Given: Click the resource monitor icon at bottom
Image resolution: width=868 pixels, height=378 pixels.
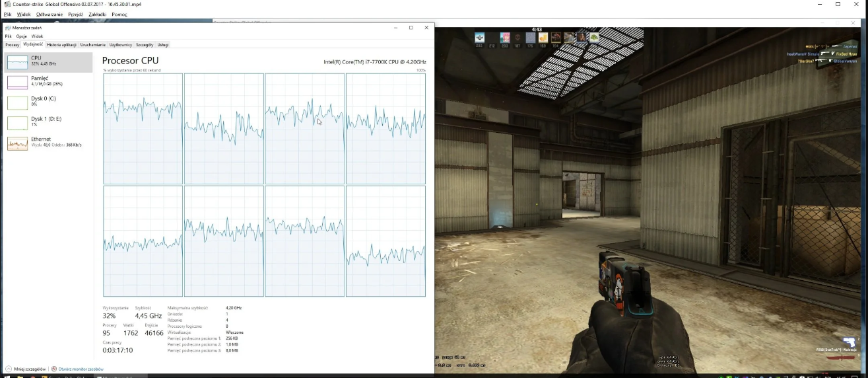Looking at the screenshot, I should pos(54,369).
